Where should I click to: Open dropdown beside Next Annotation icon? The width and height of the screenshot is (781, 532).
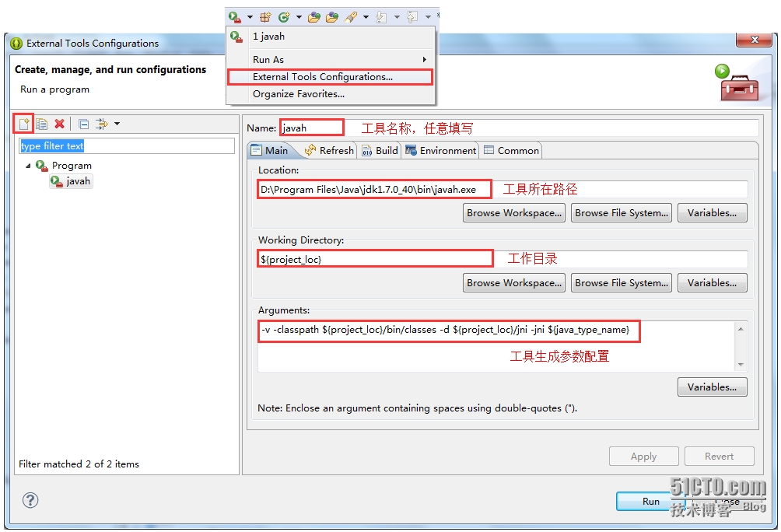397,17
